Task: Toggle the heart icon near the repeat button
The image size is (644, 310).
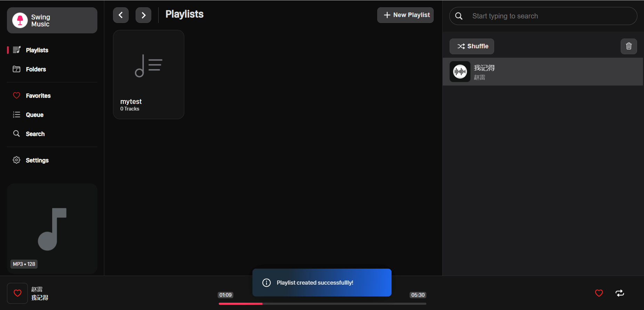Action: pyautogui.click(x=598, y=293)
